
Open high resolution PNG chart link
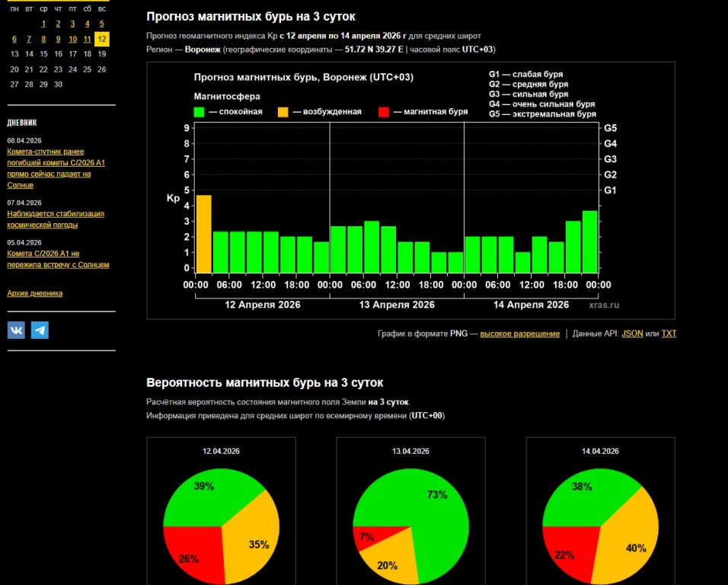pyautogui.click(x=519, y=334)
